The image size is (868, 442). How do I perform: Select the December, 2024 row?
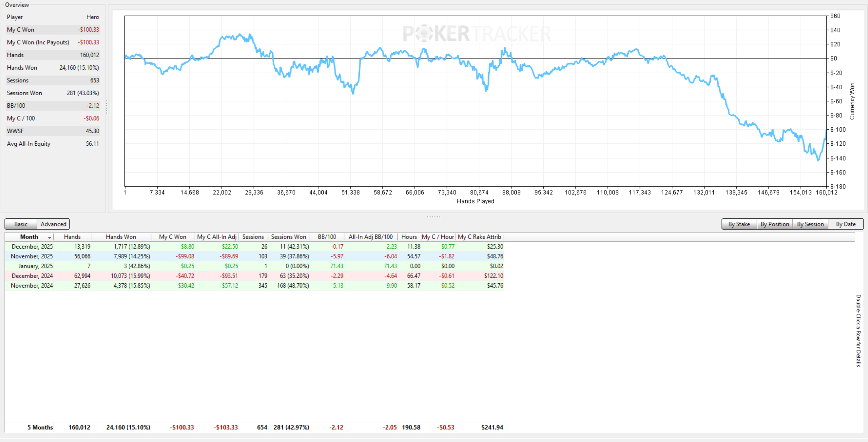pos(32,276)
